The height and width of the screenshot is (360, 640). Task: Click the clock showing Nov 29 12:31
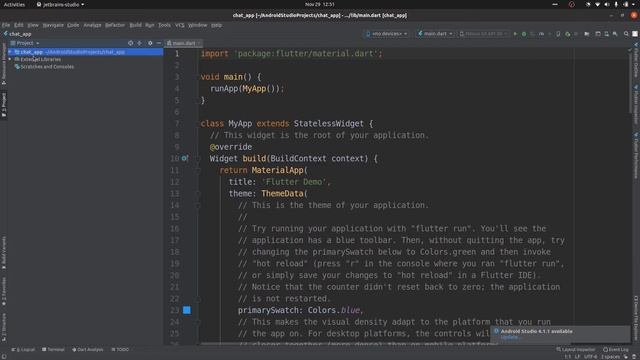pos(320,4)
